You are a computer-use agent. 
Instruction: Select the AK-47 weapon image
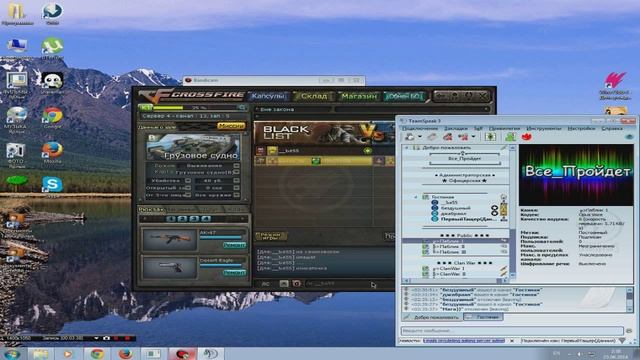[x=169, y=239]
